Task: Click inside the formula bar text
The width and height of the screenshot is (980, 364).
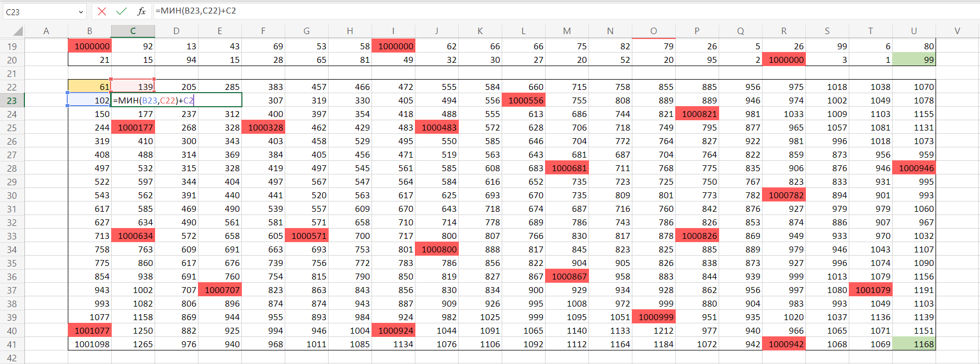Action: click(x=434, y=11)
